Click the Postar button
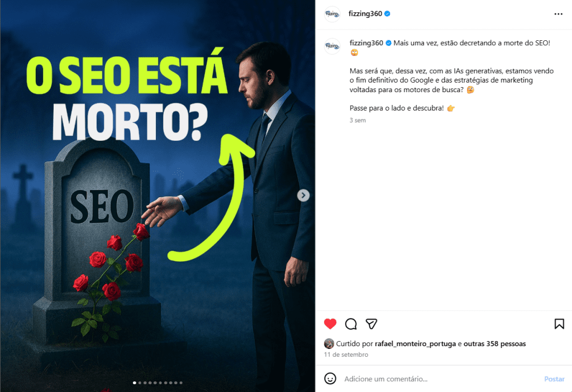This screenshot has width=572, height=392. coord(554,379)
